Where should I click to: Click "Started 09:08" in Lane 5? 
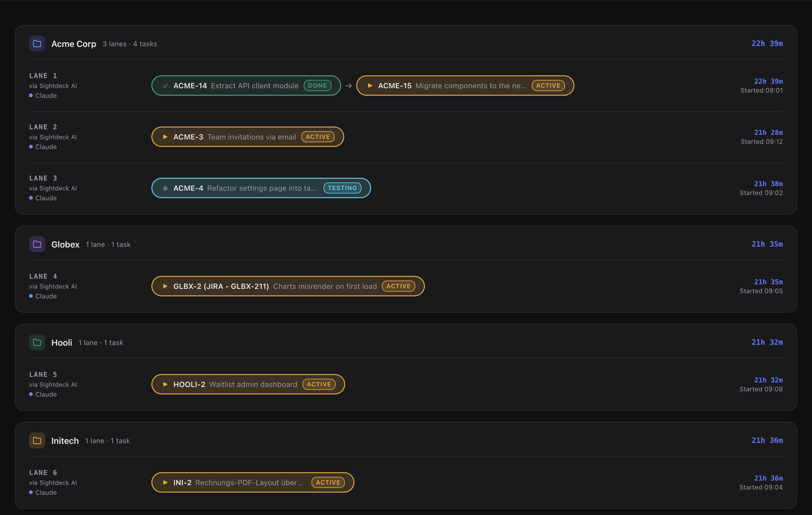pos(761,389)
